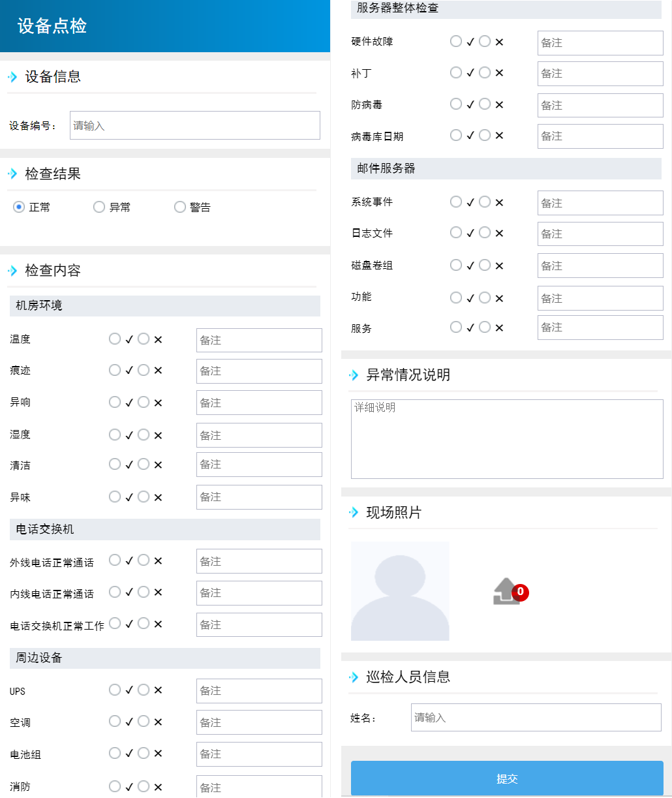Mark 电池组 as passed with ✓ radio
Screen dimensions: 672x798
tap(115, 753)
